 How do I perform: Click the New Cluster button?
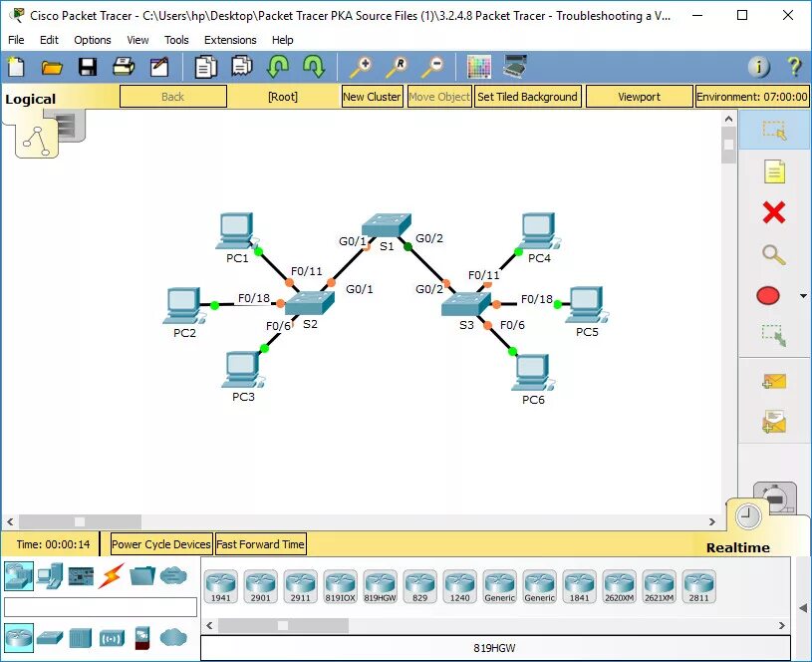pos(372,97)
